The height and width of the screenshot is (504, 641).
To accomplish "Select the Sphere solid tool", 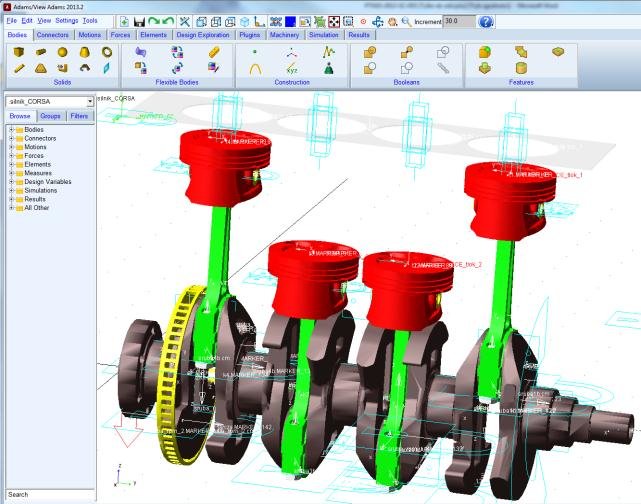I will tap(63, 52).
